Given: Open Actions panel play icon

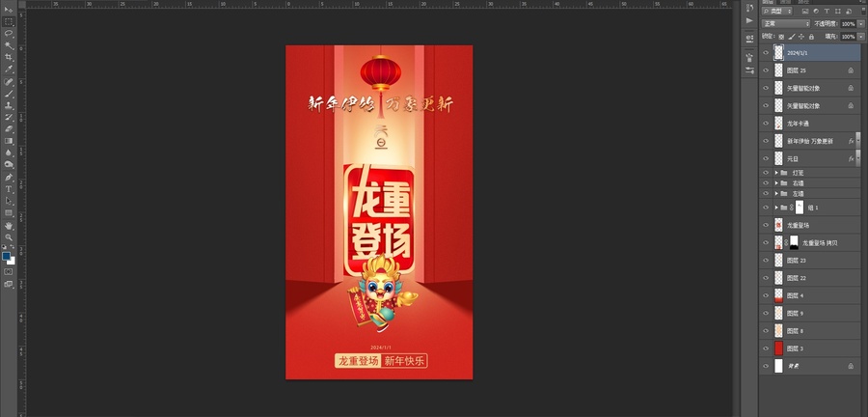Looking at the screenshot, I should 749,20.
